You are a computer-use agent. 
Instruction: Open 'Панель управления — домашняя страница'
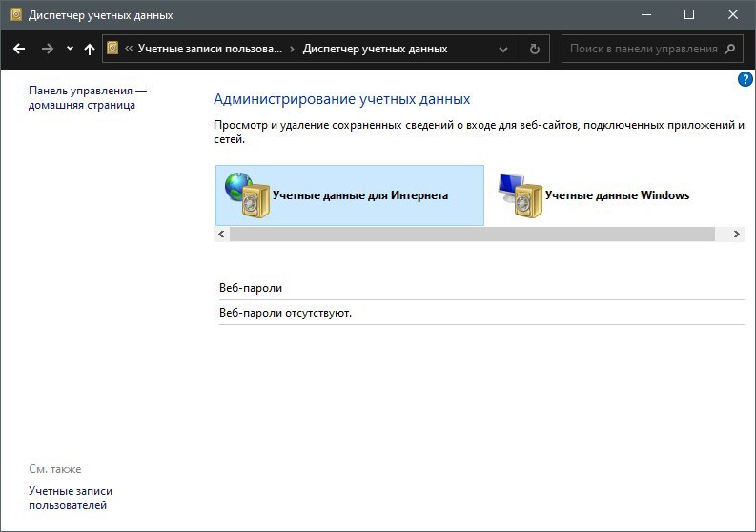pyautogui.click(x=88, y=97)
